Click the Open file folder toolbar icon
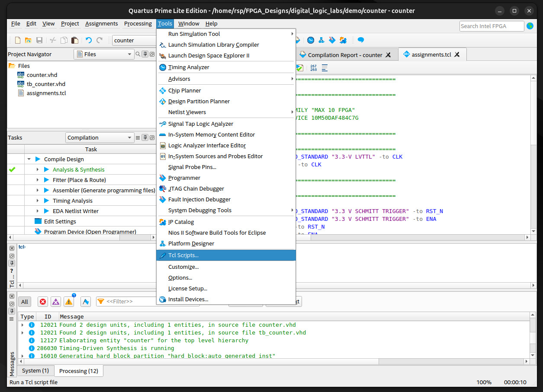The width and height of the screenshot is (543, 392). click(28, 40)
